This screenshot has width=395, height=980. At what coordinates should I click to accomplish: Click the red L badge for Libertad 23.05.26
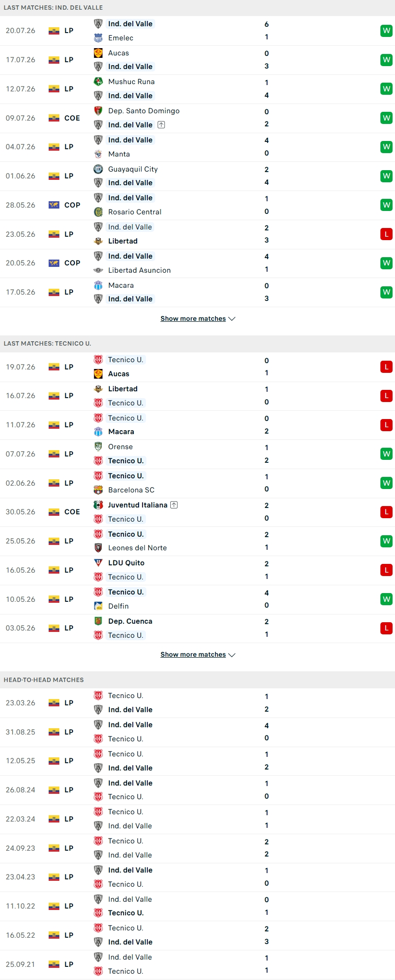click(x=386, y=234)
